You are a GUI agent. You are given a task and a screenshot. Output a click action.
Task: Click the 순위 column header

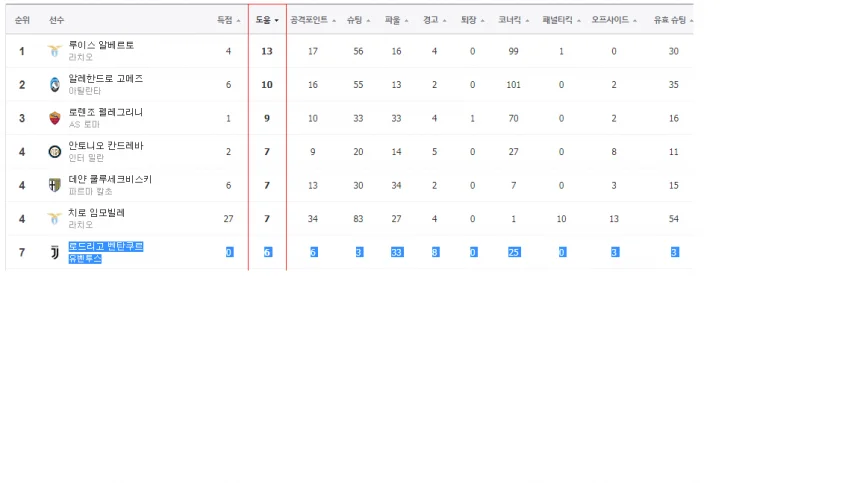(22, 20)
